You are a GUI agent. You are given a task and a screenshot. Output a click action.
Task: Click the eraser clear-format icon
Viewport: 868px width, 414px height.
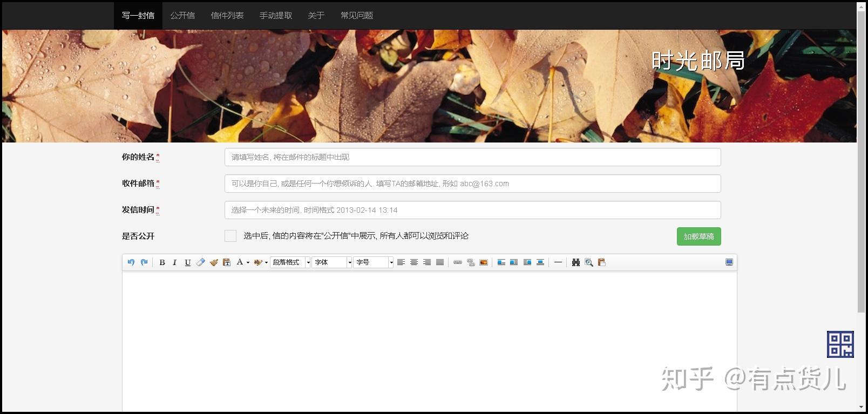pos(201,262)
